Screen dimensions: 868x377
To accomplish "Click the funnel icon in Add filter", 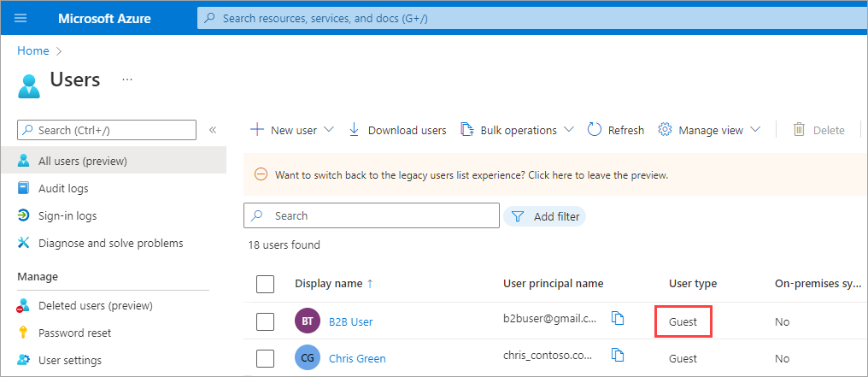I will tap(517, 216).
